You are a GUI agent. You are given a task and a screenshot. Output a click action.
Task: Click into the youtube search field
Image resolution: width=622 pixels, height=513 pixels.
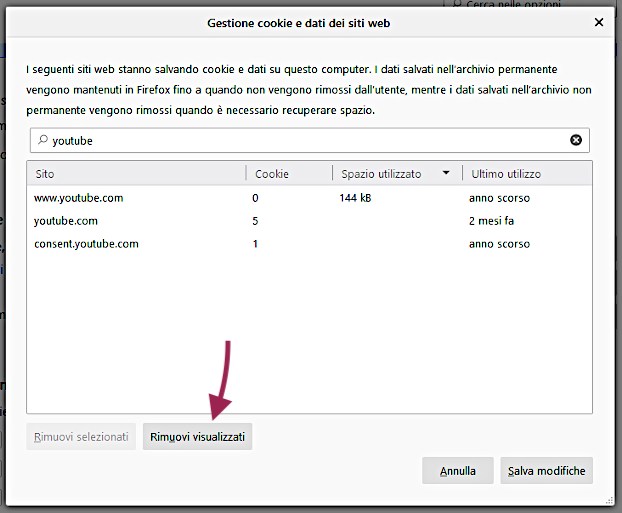tap(310, 140)
